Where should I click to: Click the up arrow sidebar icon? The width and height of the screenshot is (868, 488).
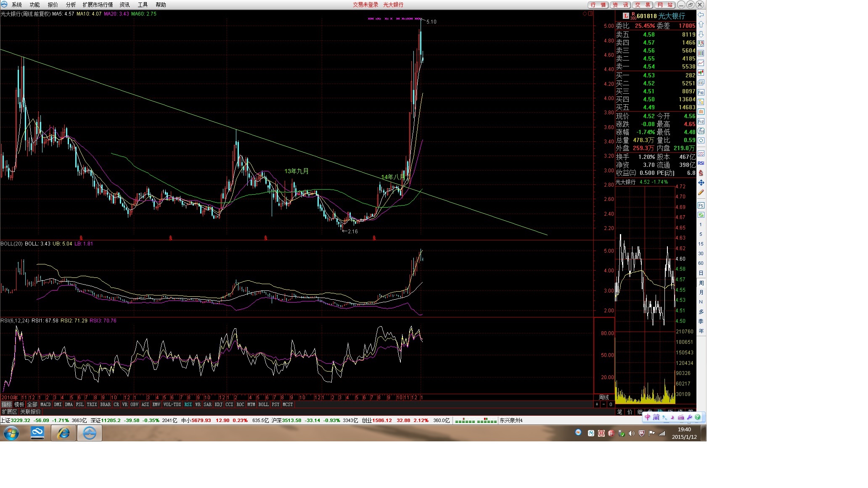coord(701,24)
